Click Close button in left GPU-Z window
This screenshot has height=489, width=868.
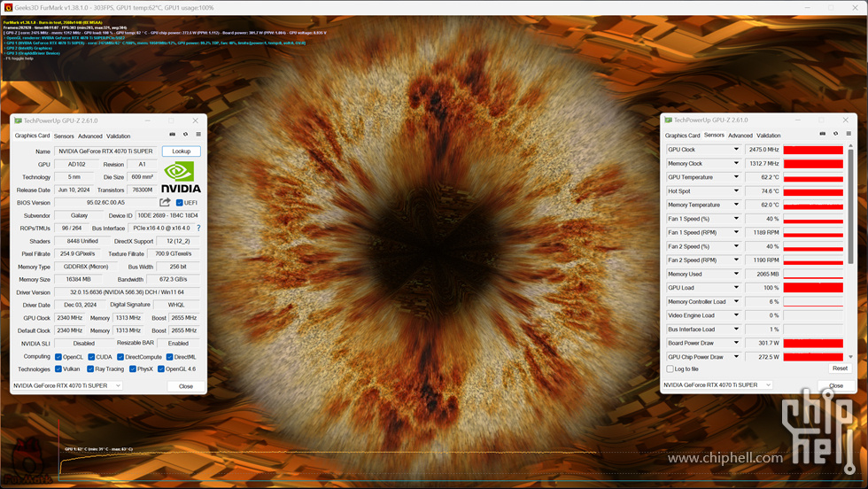point(186,386)
